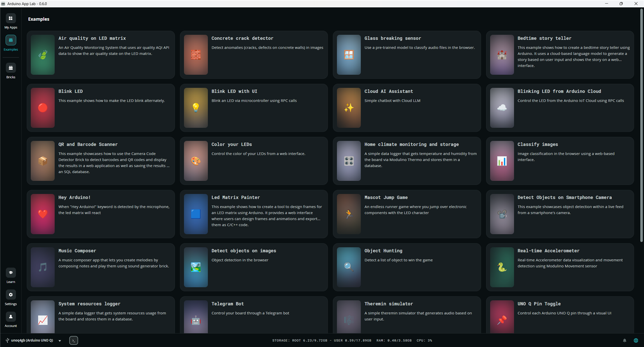Click the RAM: 0.40/3.58GB readout
Image resolution: width=644 pixels, height=347 pixels.
394,340
